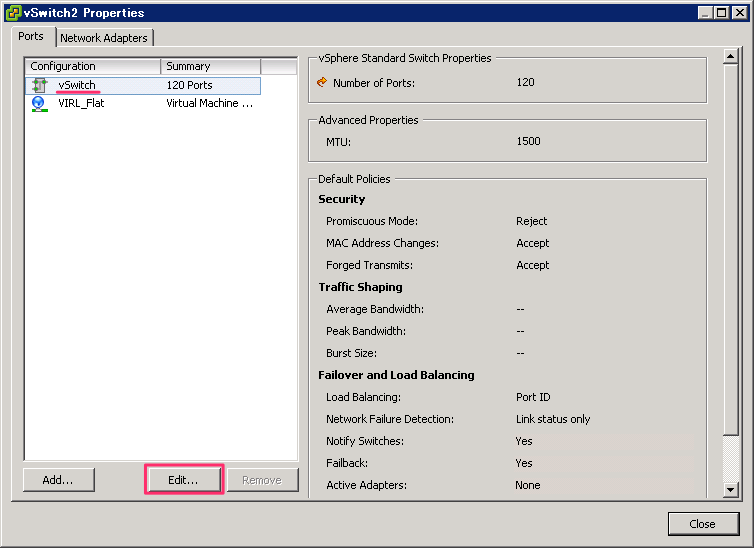
Task: Click the Close button
Action: 703,524
